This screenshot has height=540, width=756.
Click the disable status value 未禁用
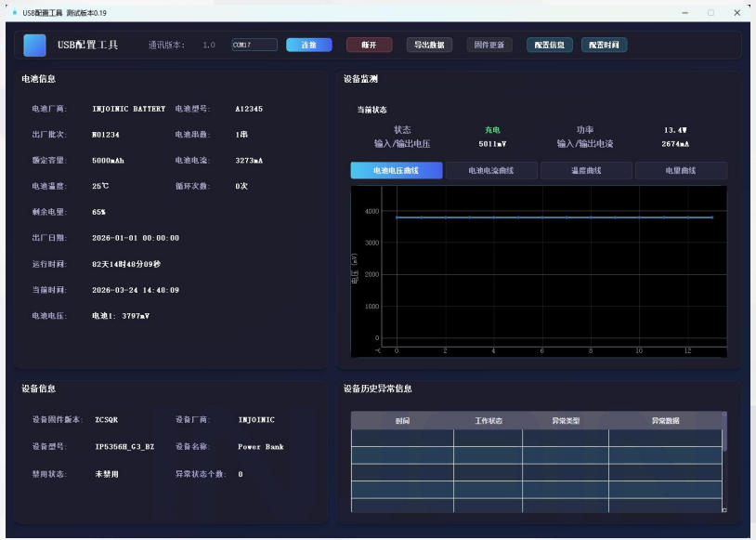tap(107, 474)
